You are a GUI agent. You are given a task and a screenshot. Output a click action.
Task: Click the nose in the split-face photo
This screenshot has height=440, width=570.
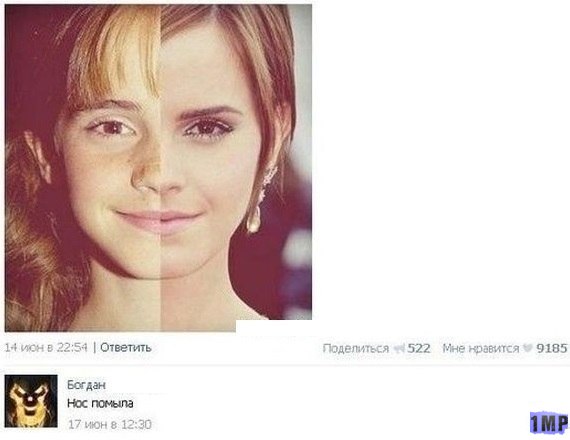(156, 175)
